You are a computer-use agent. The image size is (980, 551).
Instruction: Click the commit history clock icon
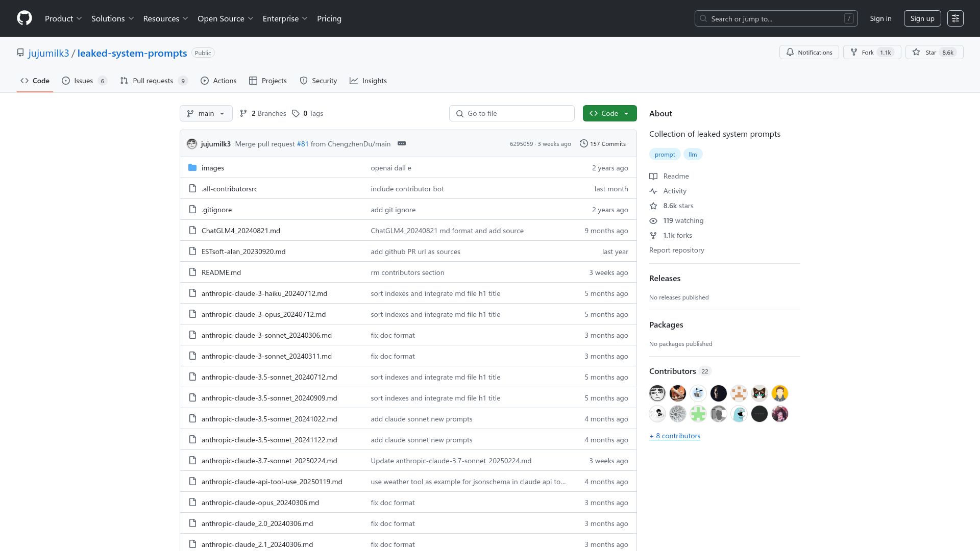(583, 144)
